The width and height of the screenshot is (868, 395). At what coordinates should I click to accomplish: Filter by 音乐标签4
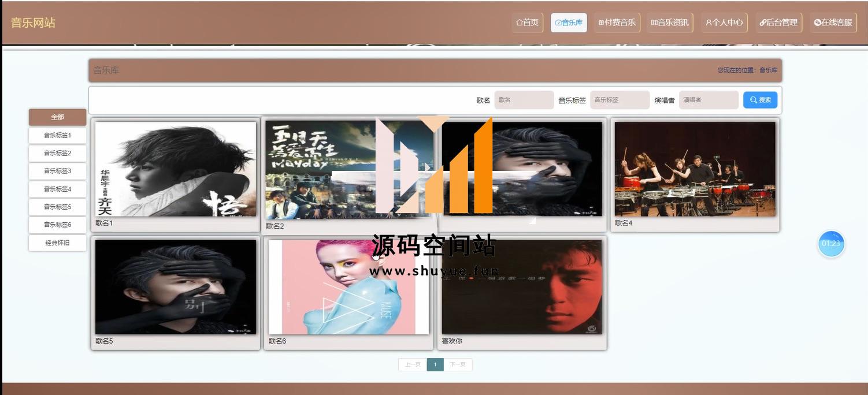[x=57, y=189]
